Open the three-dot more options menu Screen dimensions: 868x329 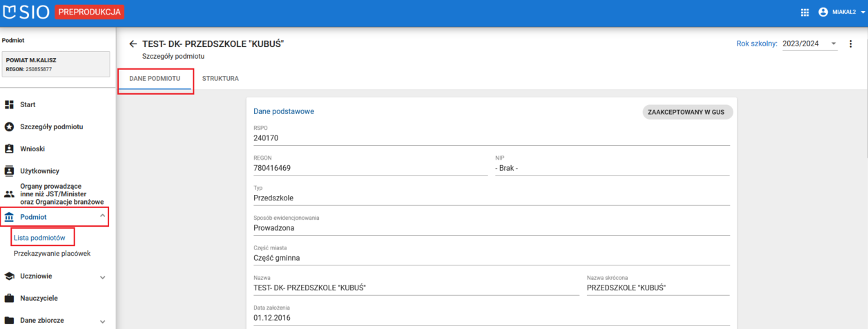tap(850, 44)
